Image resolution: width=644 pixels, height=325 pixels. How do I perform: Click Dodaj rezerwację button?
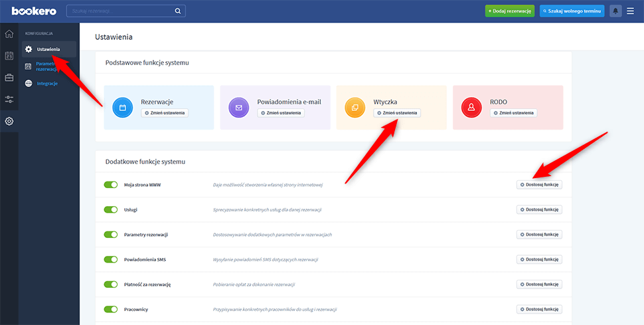[x=510, y=11]
